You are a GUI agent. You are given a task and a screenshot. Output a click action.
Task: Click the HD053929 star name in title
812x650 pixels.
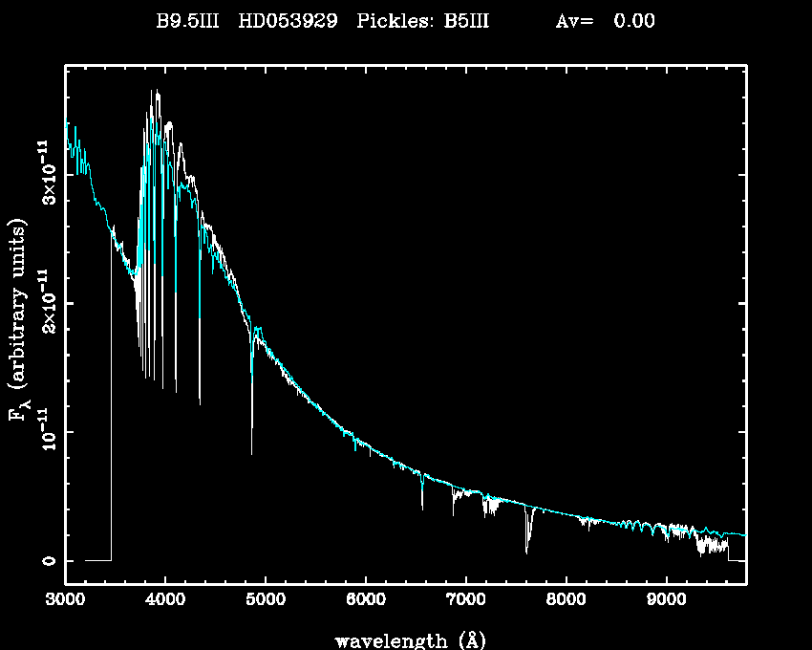pos(287,21)
